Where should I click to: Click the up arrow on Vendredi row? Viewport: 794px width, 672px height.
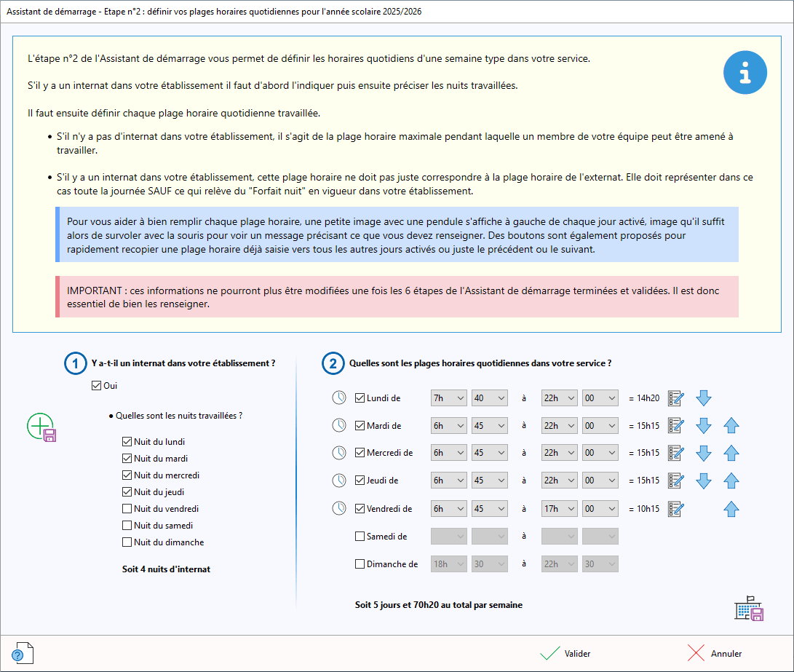click(731, 509)
